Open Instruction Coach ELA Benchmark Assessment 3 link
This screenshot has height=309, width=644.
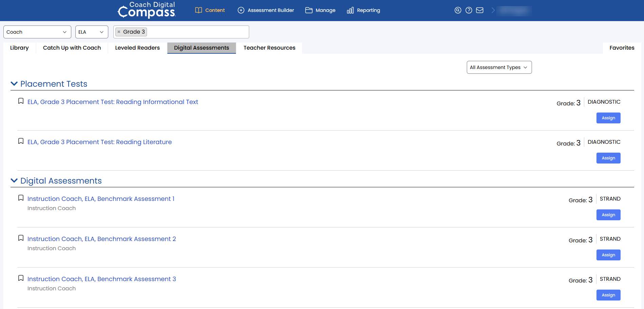[x=102, y=279]
